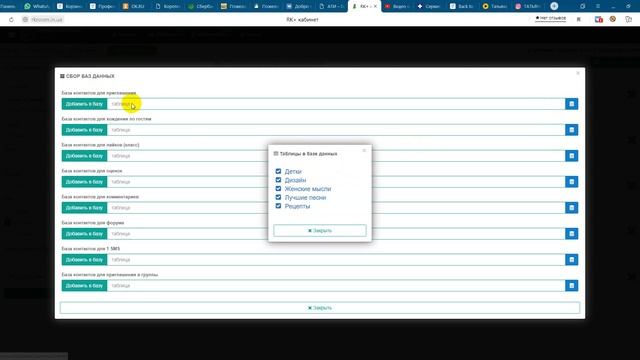Uncheck the Женские мысли table checkbox
This screenshot has width=640, height=360.
278,189
